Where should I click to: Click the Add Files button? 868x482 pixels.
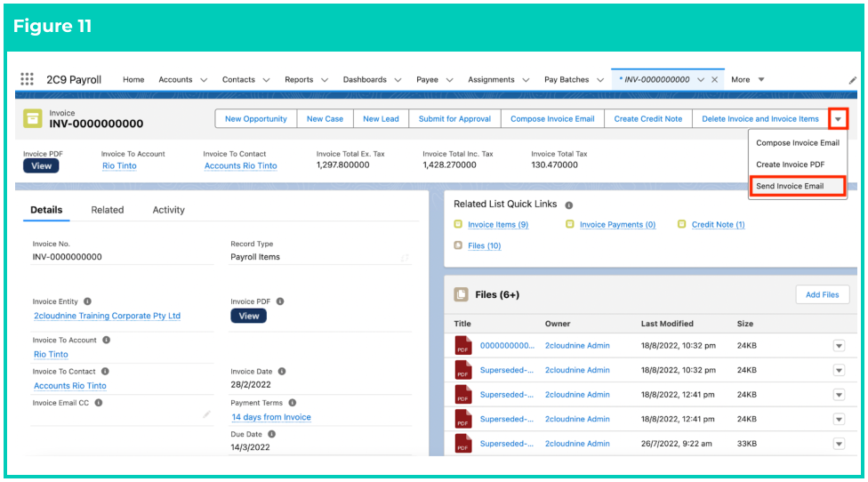point(822,294)
